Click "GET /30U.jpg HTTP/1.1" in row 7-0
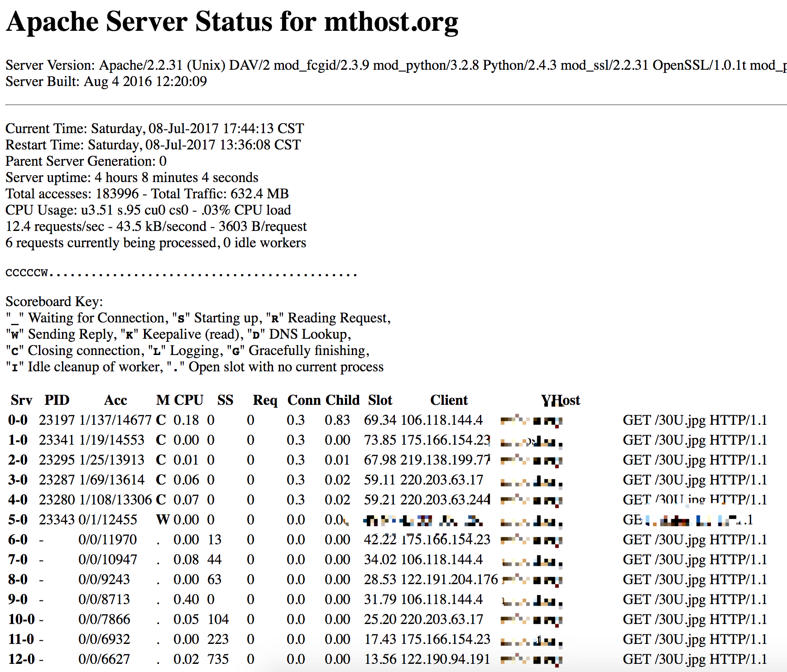The height and width of the screenshot is (672, 787). [x=695, y=560]
